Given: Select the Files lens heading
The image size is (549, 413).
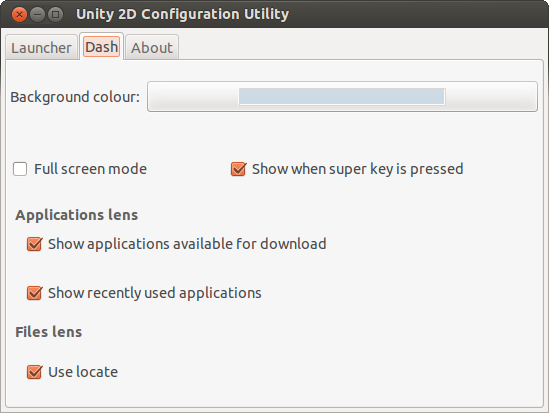Looking at the screenshot, I should 49,332.
